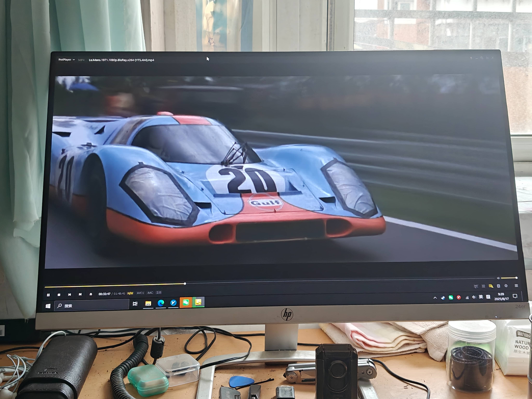Pause the video playback
This screenshot has height=399, width=532.
click(48, 295)
